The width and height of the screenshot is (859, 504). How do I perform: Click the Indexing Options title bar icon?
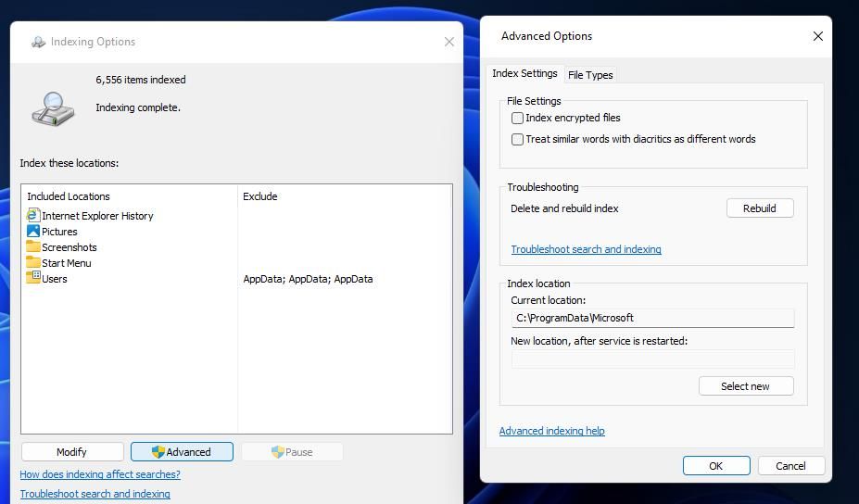[38, 43]
